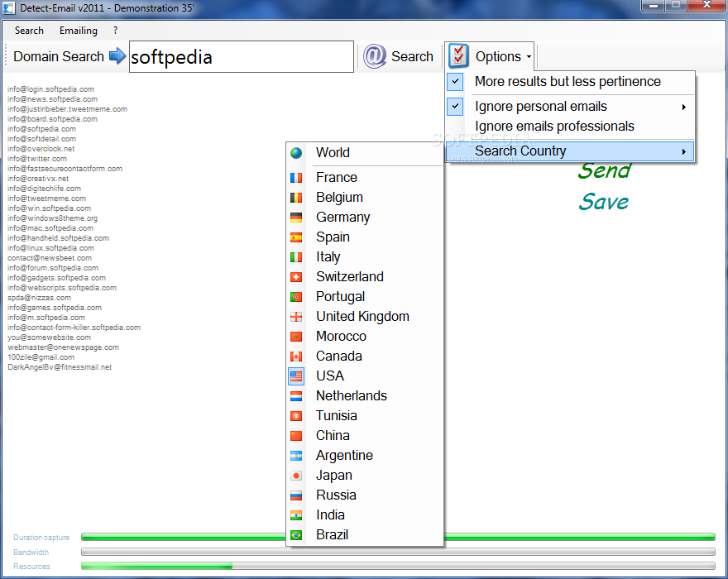The height and width of the screenshot is (579, 728).
Task: Uncheck More results but less pertinence
Action: coord(456,82)
